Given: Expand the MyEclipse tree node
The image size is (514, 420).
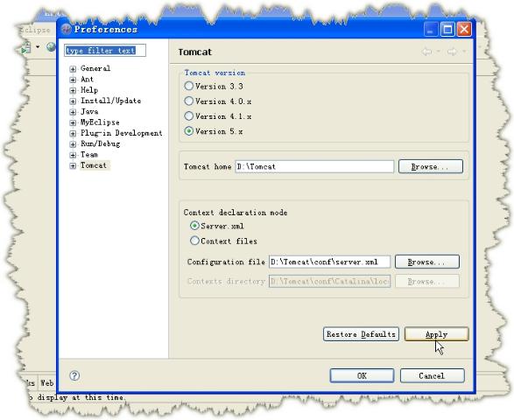Looking at the screenshot, I should 73,122.
